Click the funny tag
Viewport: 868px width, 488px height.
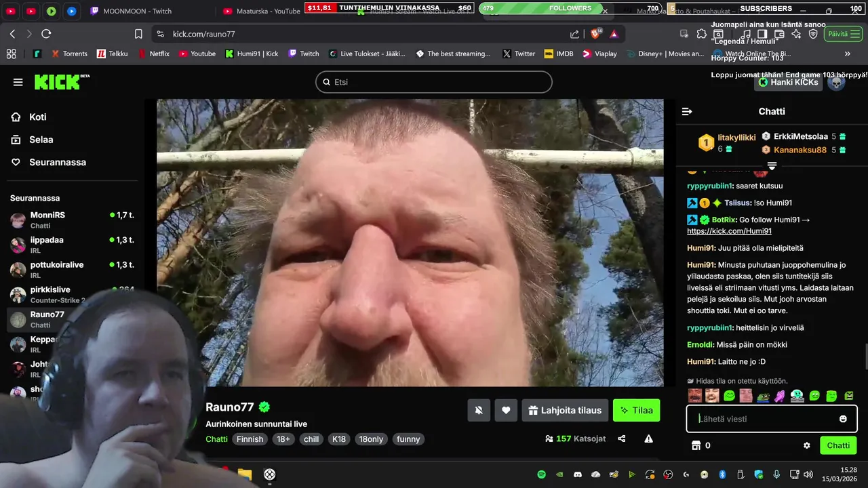(408, 439)
